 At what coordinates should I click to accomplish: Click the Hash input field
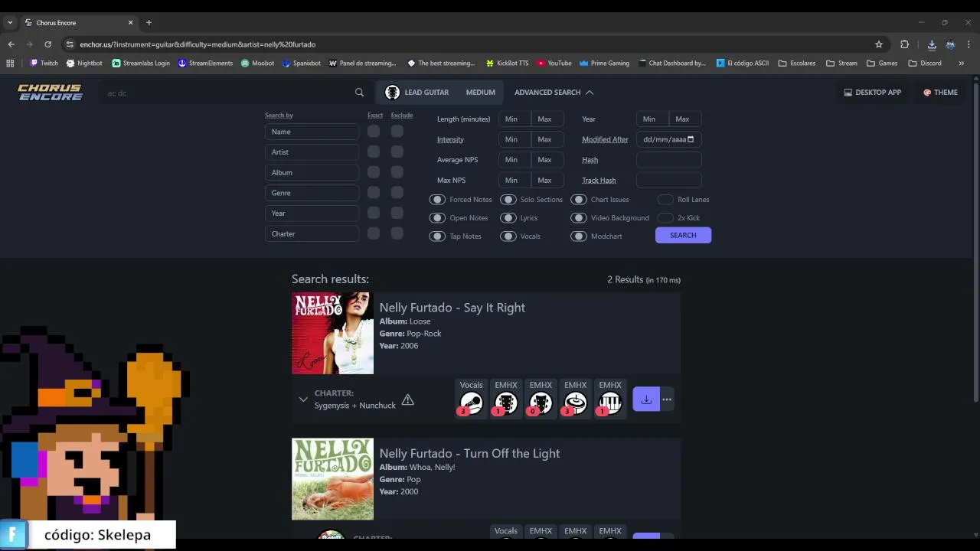[668, 160]
